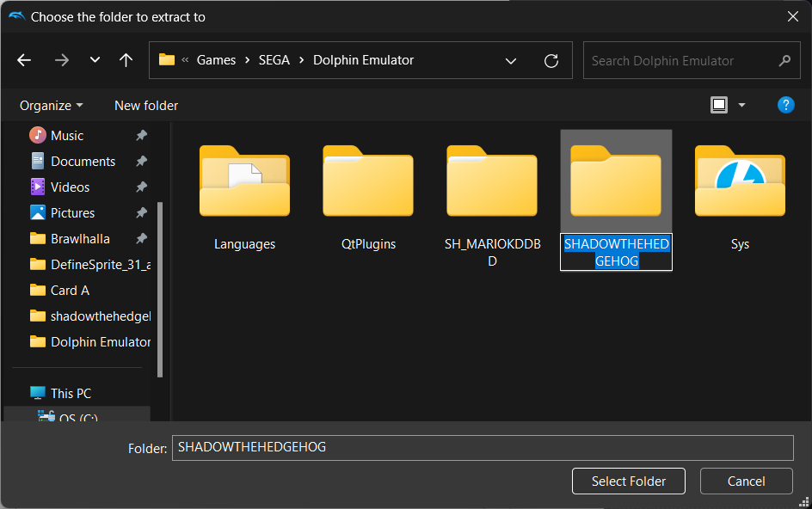Click the magnifier search icon

(784, 60)
